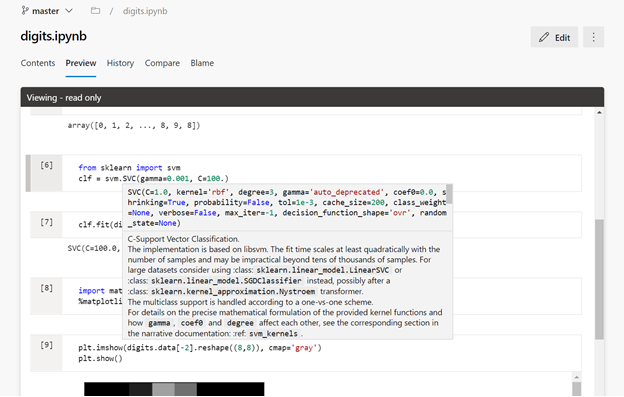Click the cell 9 output scrollbar thumb
The width and height of the screenshot is (624, 397).
[x=576, y=389]
